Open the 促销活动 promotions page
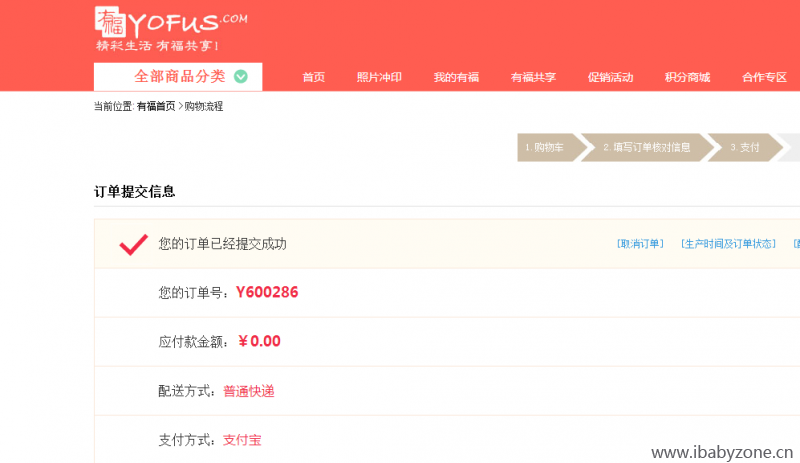 pyautogui.click(x=610, y=77)
